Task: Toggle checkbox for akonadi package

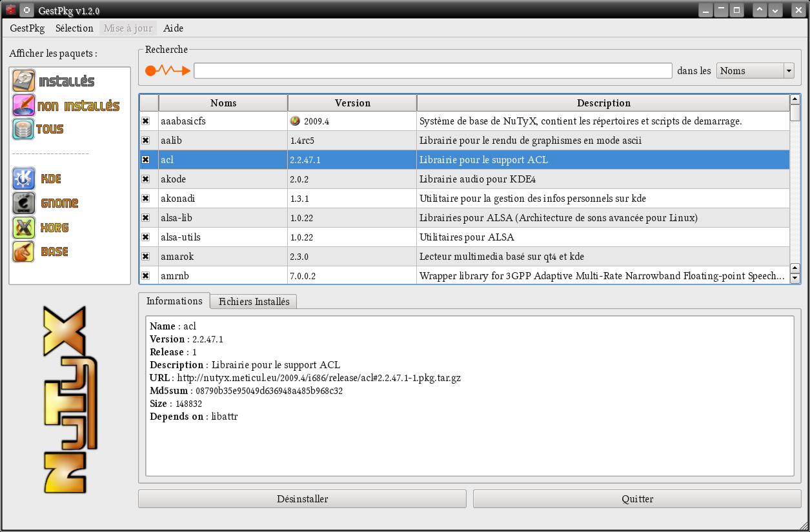Action: [146, 198]
